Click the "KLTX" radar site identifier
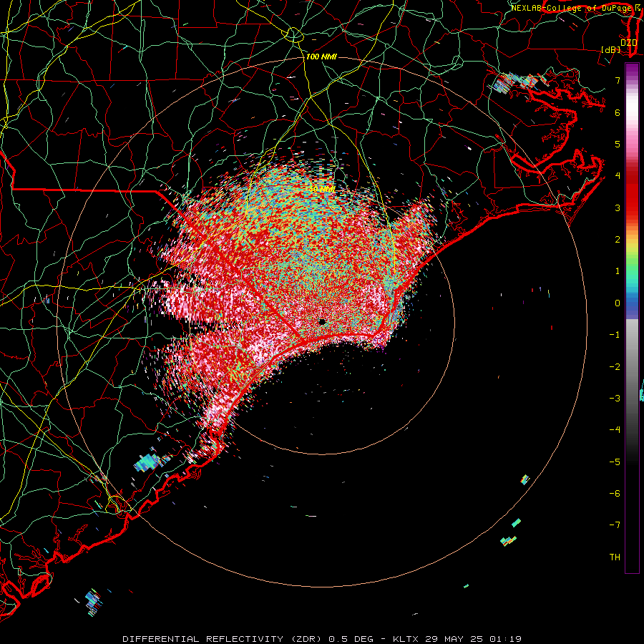Screen dimensions: 644x644 point(406,639)
